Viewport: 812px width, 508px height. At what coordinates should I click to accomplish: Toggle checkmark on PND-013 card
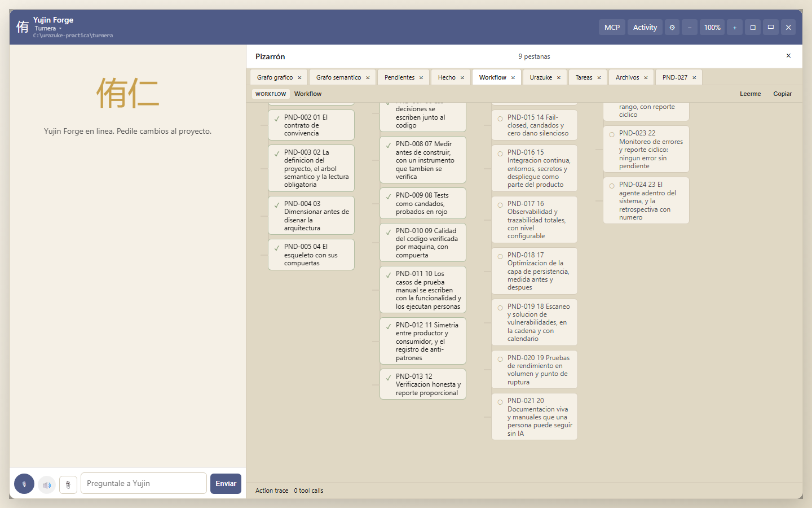click(388, 378)
